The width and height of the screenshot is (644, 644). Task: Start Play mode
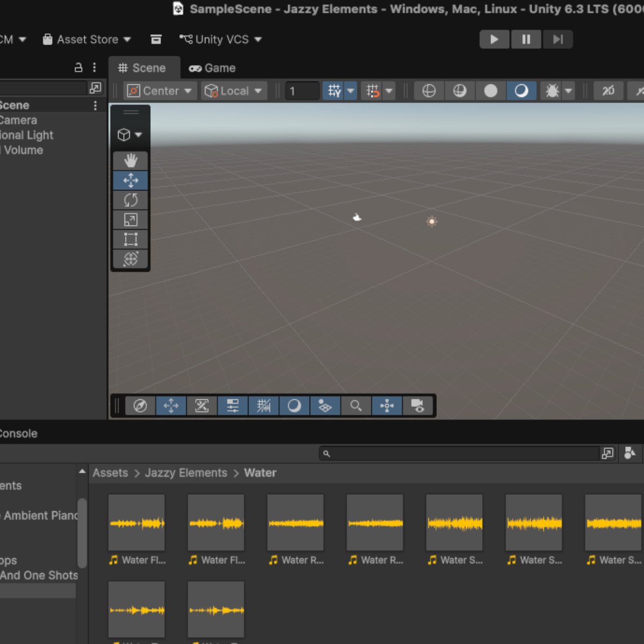[494, 39]
